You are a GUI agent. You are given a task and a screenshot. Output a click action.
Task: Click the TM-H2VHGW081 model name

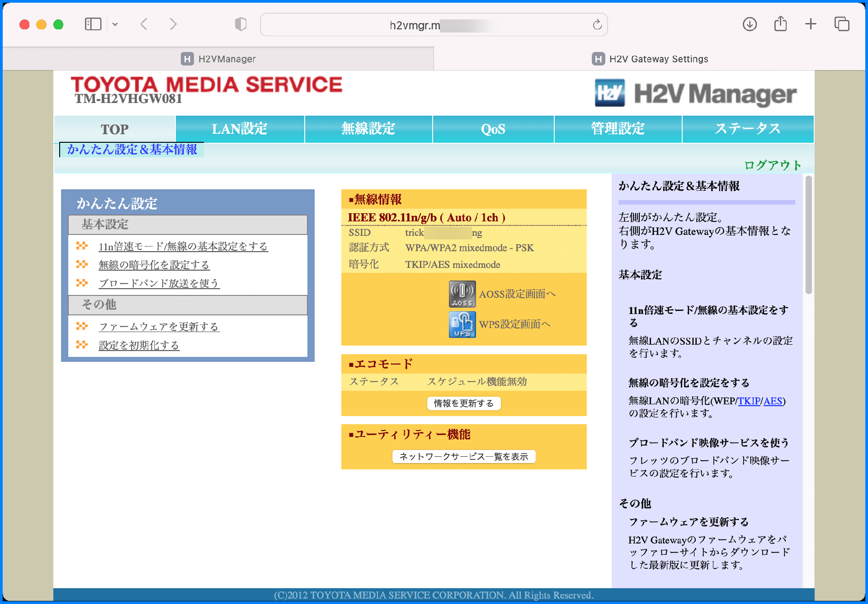coord(128,99)
